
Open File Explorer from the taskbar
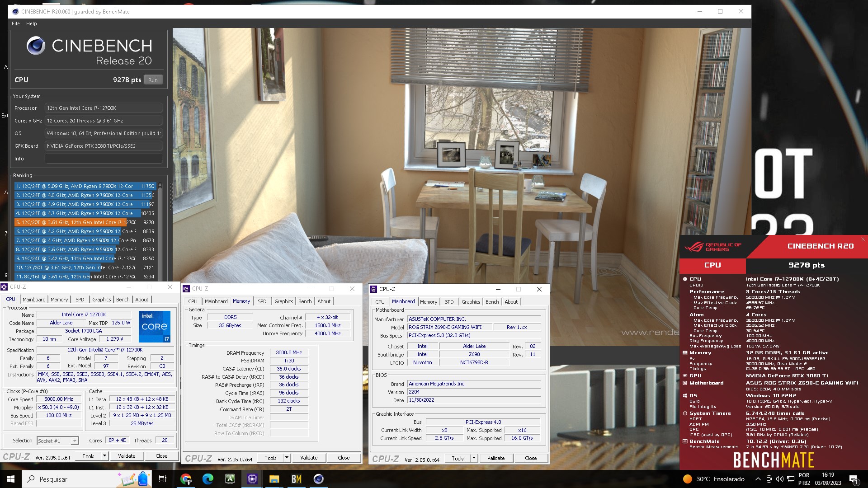pyautogui.click(x=274, y=479)
